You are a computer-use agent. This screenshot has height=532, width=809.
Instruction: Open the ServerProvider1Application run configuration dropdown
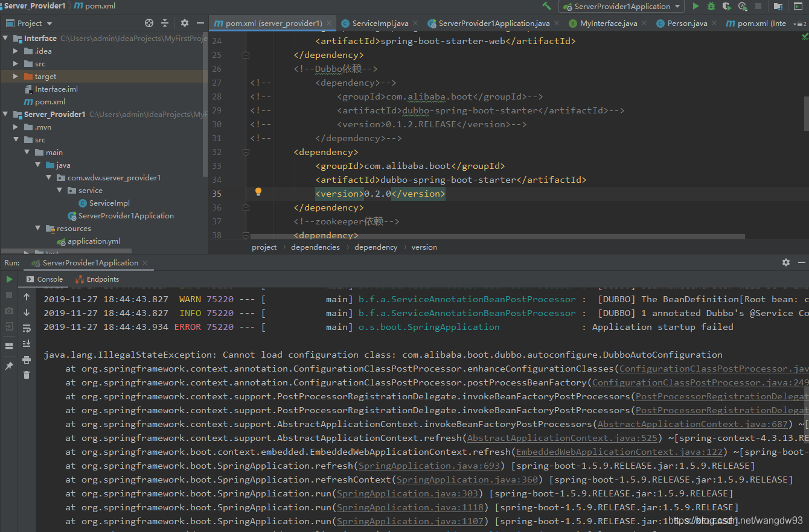point(622,6)
